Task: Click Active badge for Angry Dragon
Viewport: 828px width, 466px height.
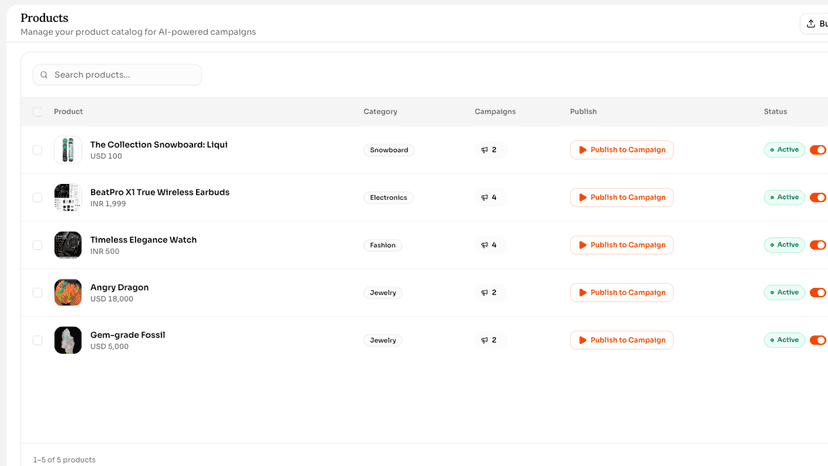Action: (x=784, y=293)
